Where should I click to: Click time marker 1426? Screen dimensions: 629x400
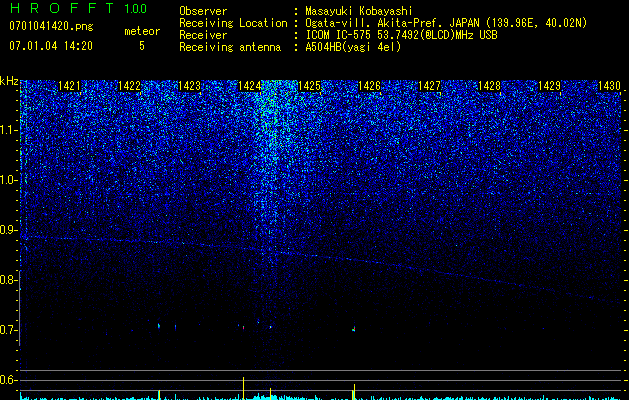369,86
